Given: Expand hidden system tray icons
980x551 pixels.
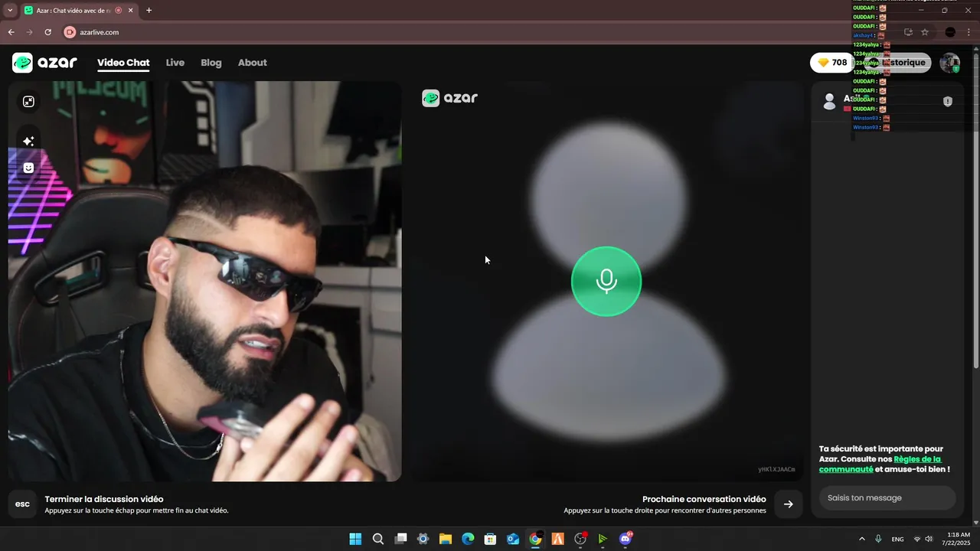Looking at the screenshot, I should pos(862,539).
